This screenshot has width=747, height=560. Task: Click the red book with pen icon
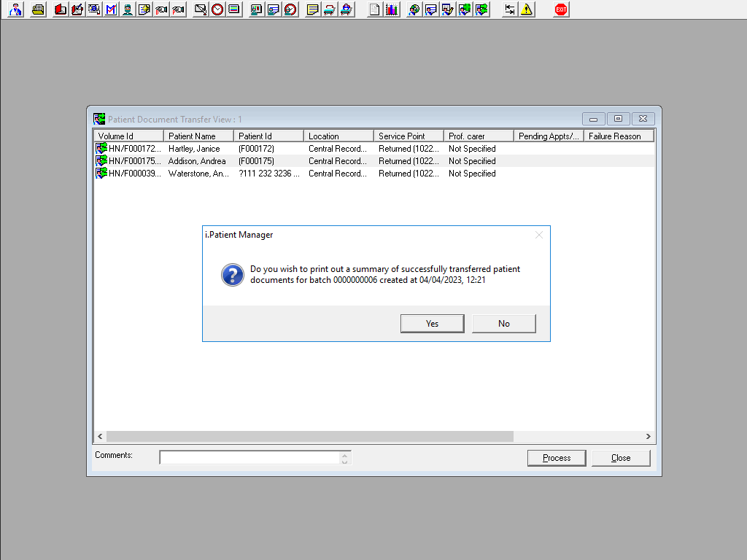click(77, 9)
